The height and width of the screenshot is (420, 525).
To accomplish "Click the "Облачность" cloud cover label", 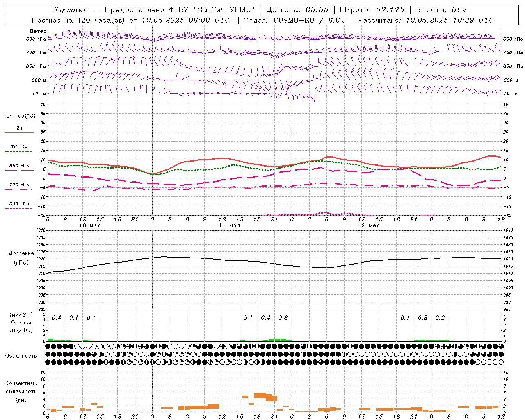I will point(21,356).
